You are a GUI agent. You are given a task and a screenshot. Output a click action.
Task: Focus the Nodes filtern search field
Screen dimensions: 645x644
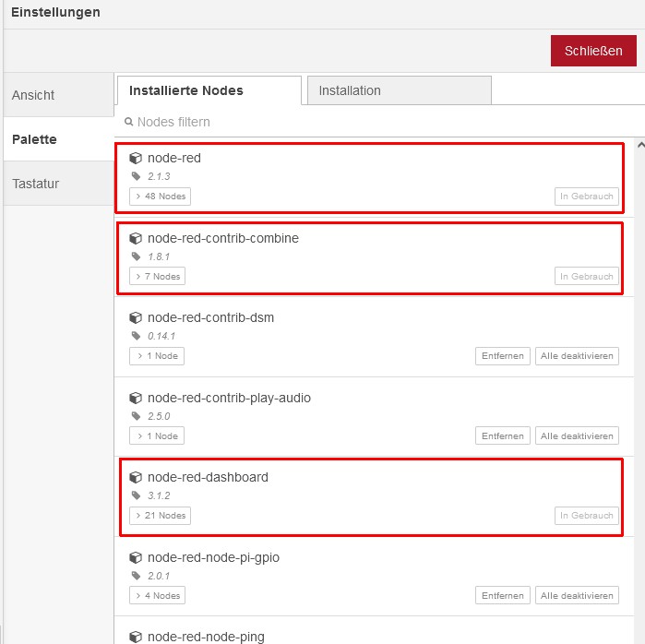tap(369, 122)
